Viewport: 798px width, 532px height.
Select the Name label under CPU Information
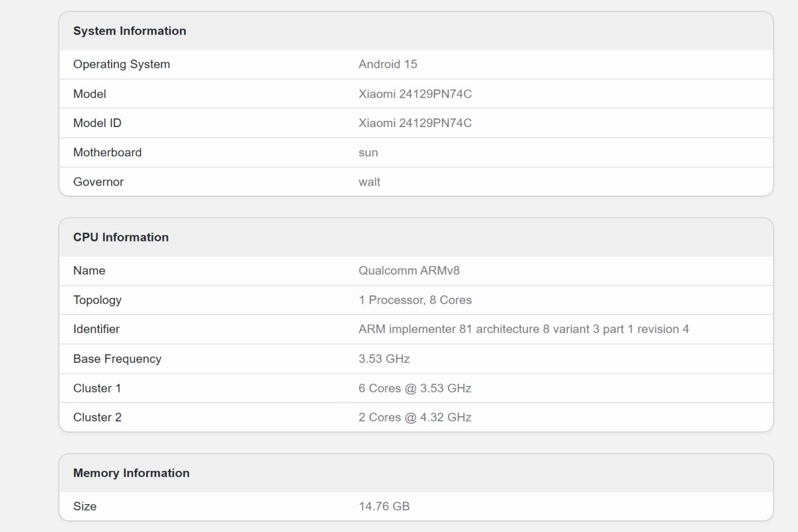[x=89, y=271]
